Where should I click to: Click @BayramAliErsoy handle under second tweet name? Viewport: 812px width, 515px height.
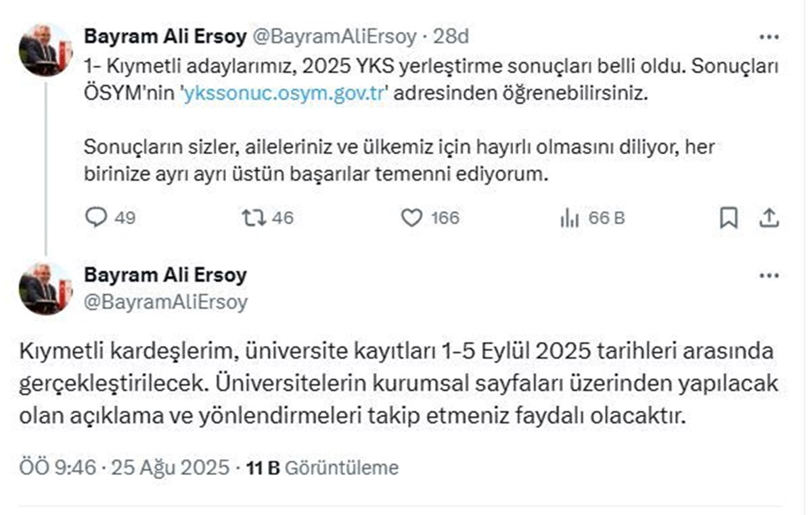165,302
